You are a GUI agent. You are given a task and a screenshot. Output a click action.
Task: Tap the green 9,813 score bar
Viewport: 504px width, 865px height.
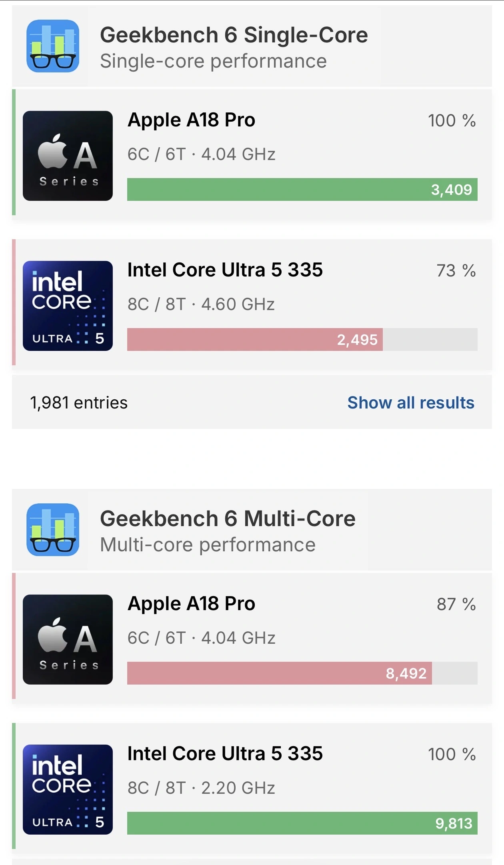pos(302,823)
